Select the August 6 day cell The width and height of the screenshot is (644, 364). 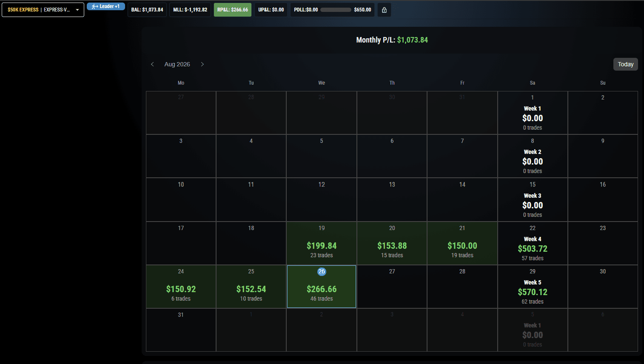point(392,156)
